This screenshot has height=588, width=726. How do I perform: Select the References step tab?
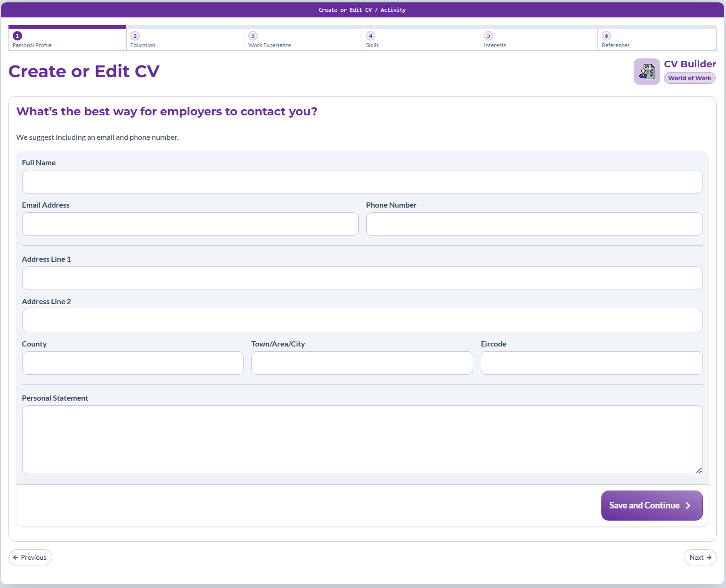tap(656, 40)
